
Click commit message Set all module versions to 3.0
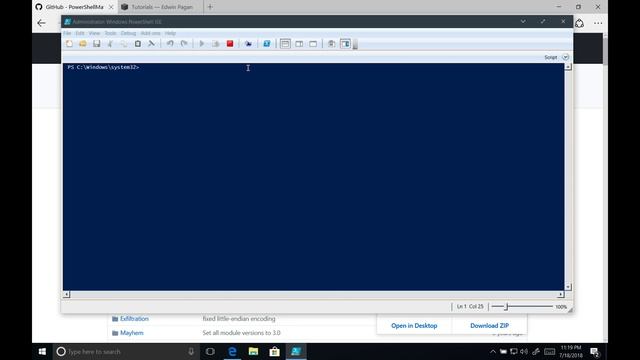[241, 333]
